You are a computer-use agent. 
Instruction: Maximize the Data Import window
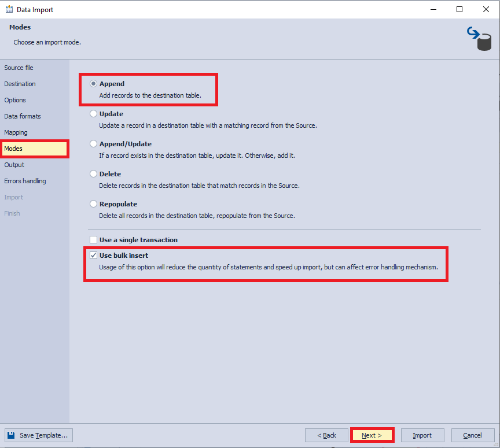pyautogui.click(x=459, y=9)
